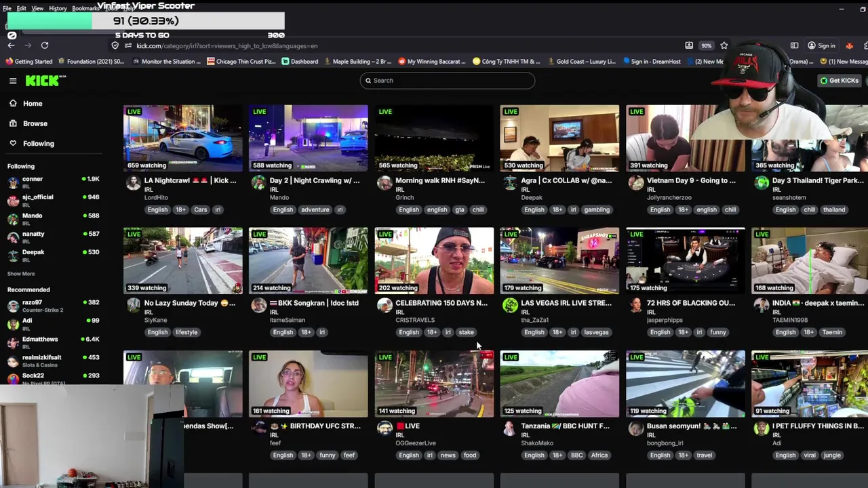Open the tracking protection shield icon
Image resolution: width=868 pixels, height=488 pixels.
point(115,45)
